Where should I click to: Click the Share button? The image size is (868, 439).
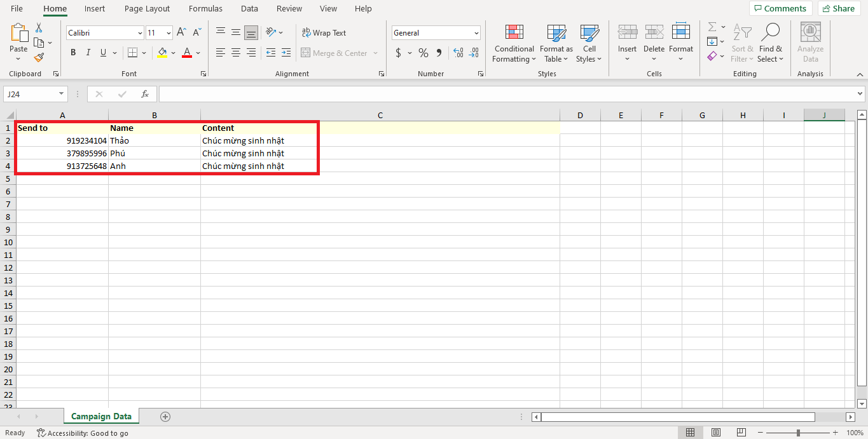[837, 8]
